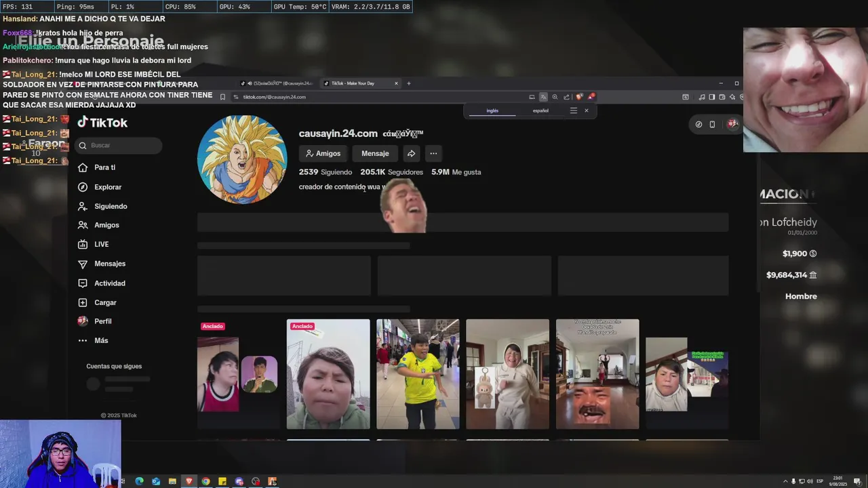The image size is (868, 488).
Task: Open Microsoft Edge from the taskbar
Action: click(139, 481)
